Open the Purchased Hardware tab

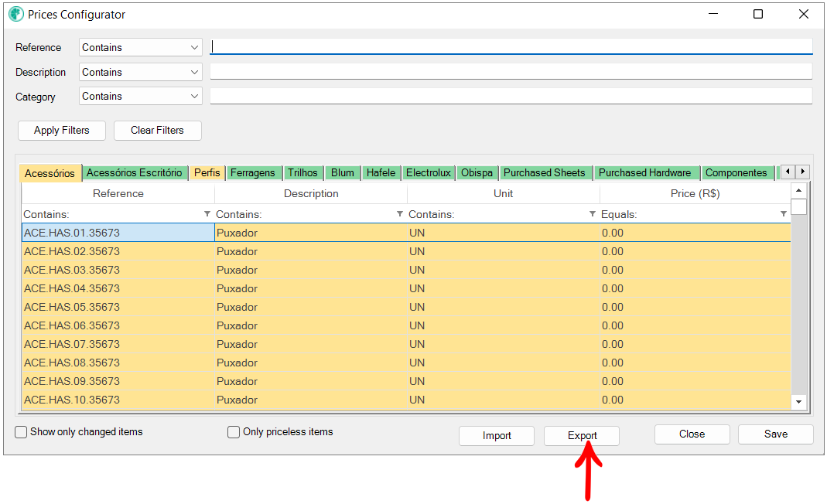coord(644,173)
